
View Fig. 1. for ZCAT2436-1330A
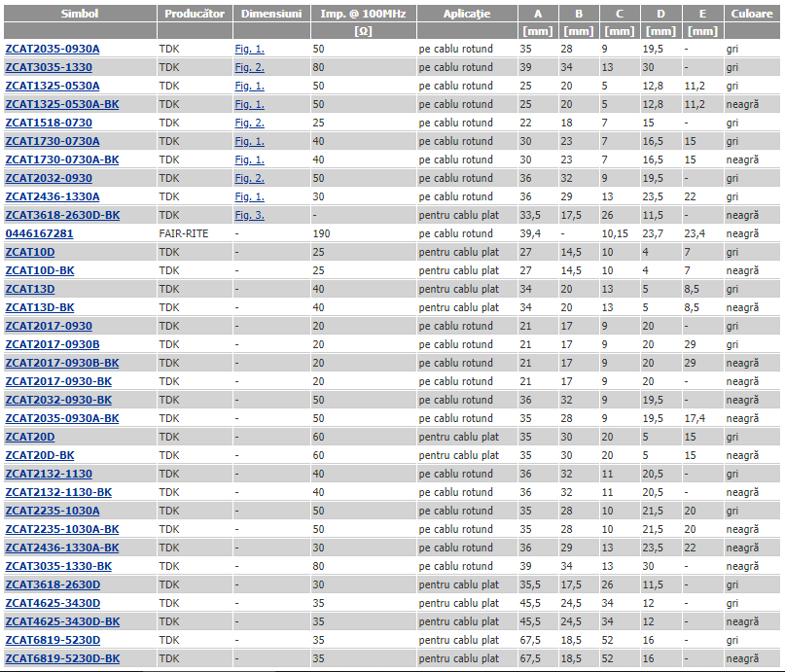[249, 196]
